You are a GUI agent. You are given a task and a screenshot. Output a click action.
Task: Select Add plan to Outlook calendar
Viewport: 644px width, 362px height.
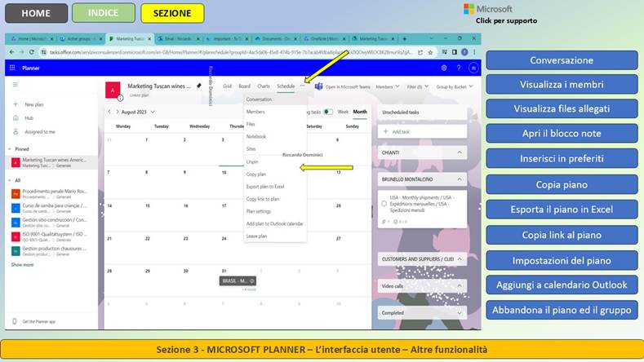(275, 223)
